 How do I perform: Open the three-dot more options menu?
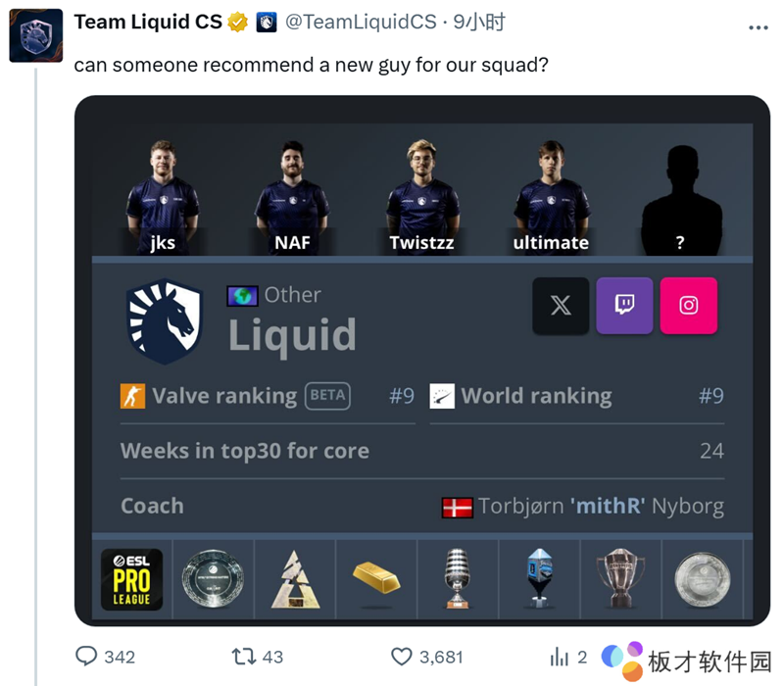click(758, 28)
